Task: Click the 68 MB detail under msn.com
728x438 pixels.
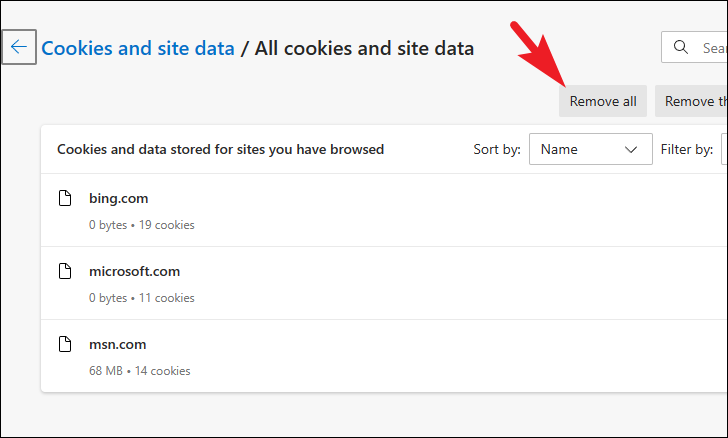Action: point(106,371)
